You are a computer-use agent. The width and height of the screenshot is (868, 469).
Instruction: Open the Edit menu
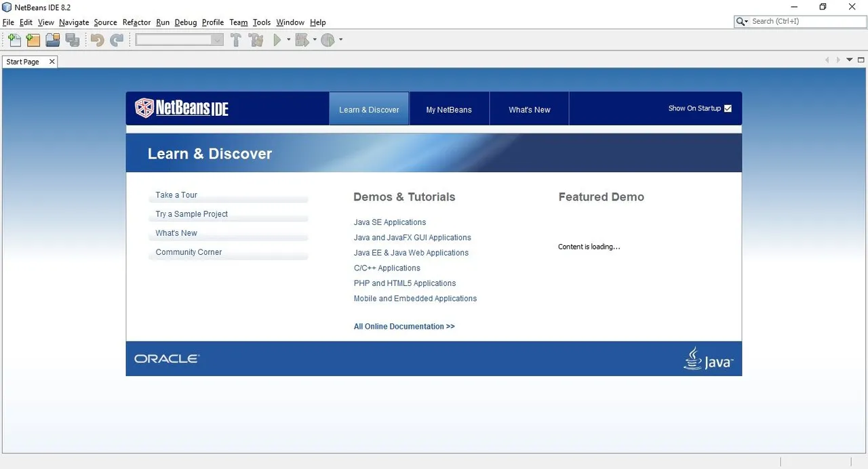(26, 22)
